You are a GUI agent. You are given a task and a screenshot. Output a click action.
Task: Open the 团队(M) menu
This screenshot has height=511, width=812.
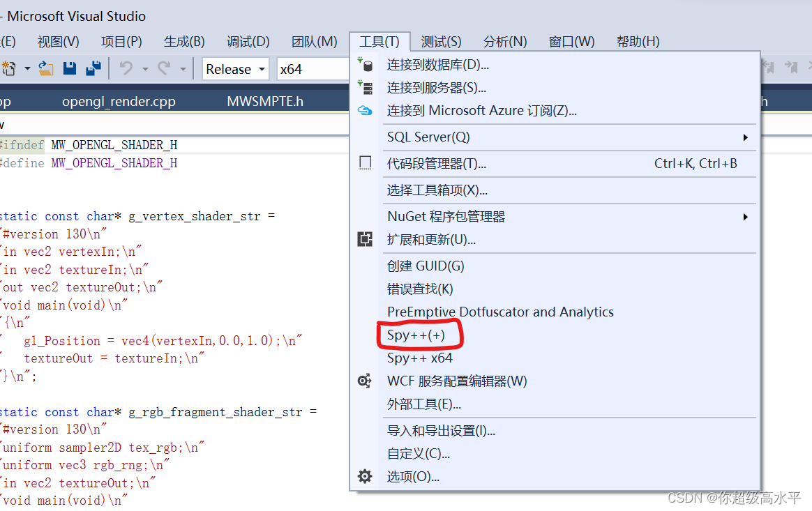[315, 41]
